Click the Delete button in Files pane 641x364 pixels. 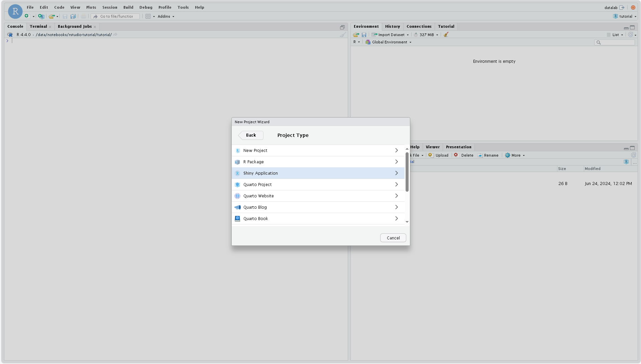pos(463,155)
